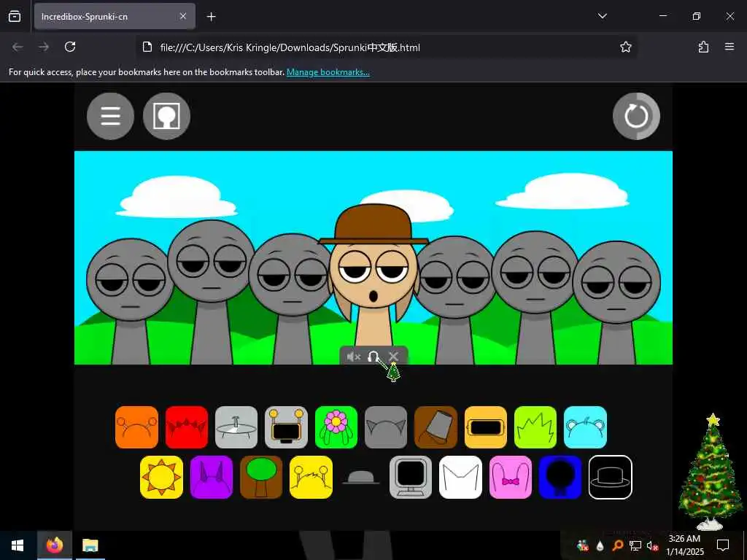Image resolution: width=747 pixels, height=560 pixels.
Task: Open the Manage bookmarks link
Action: tap(328, 72)
